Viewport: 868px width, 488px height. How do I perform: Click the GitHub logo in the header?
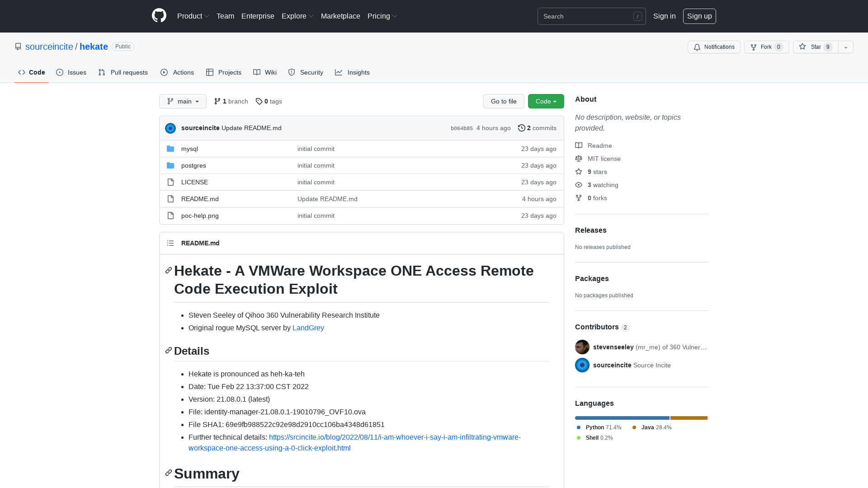pos(159,16)
